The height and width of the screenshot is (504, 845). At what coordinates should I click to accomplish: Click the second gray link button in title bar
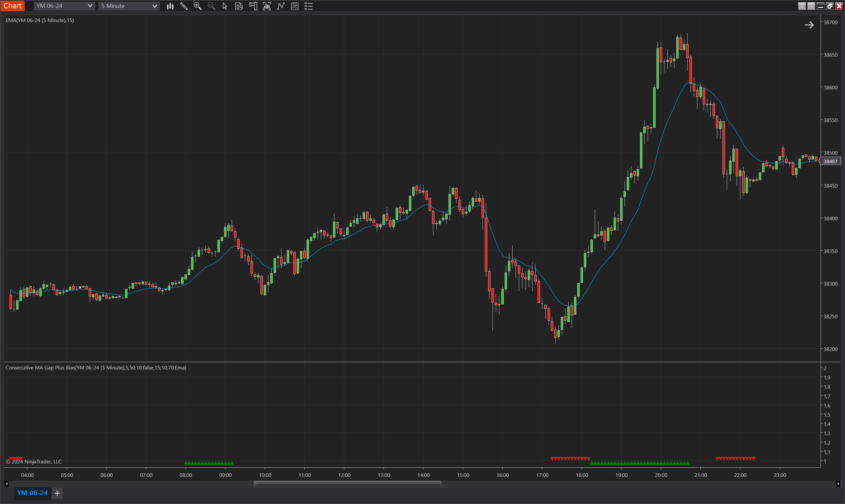(x=811, y=6)
